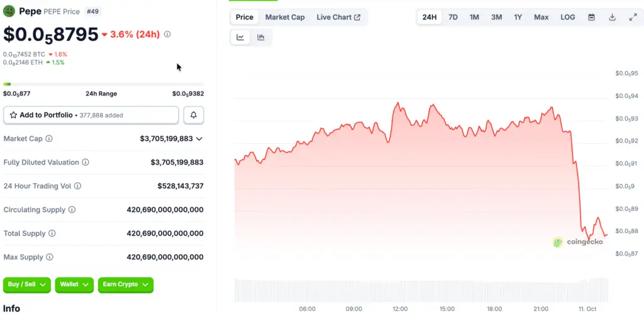Viewport: 644px width, 314px height.
Task: Click the price alert bell icon
Action: coord(194,115)
